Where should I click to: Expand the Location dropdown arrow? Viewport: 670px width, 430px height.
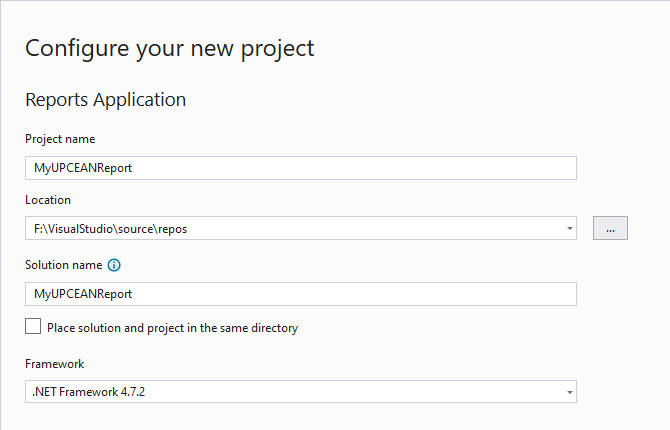tap(569, 228)
